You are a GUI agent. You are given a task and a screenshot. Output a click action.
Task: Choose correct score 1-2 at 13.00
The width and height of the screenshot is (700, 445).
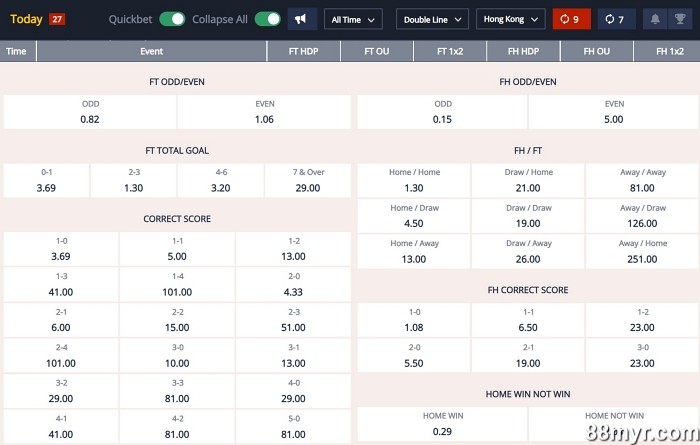[293, 249]
